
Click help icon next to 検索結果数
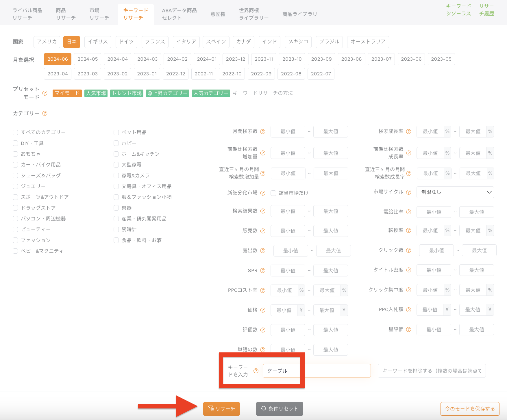click(263, 211)
